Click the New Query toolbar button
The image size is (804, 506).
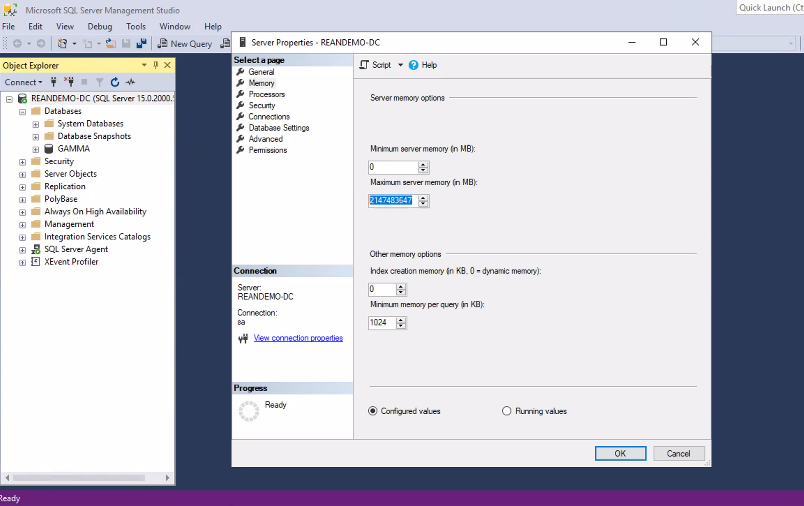[x=185, y=44]
